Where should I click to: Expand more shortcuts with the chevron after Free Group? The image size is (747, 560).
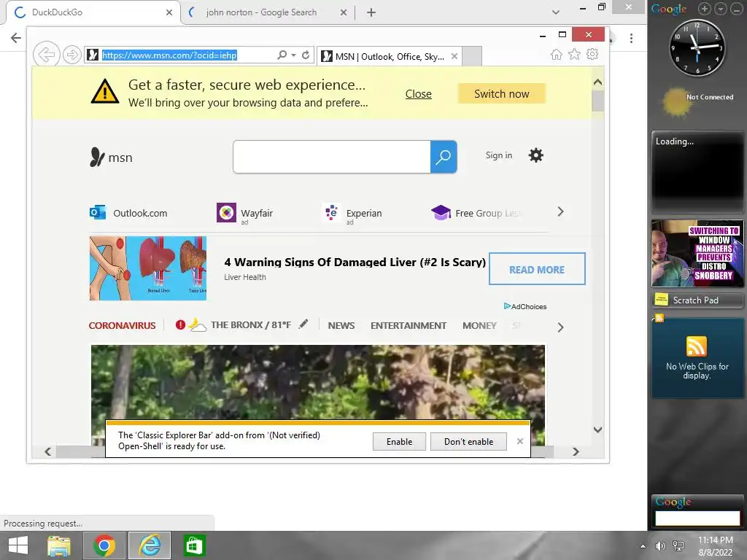(x=560, y=212)
